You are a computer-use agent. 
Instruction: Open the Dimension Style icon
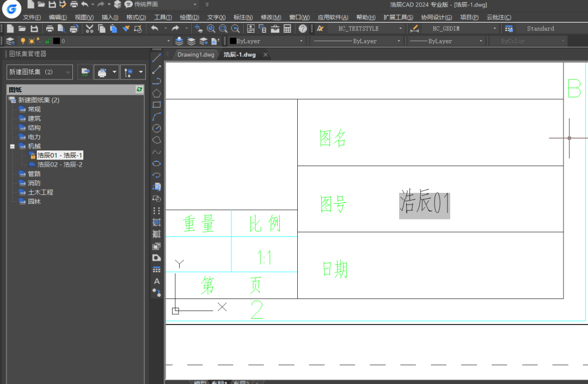pos(414,28)
